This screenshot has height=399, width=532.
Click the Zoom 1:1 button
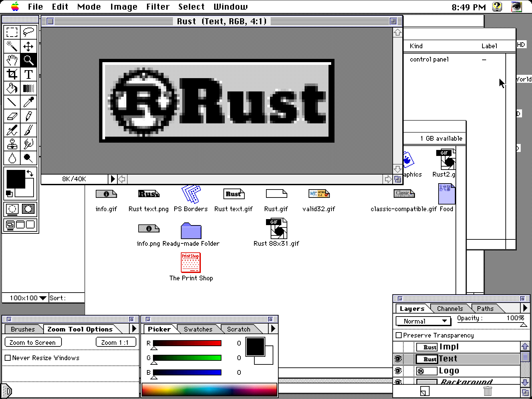coord(115,342)
